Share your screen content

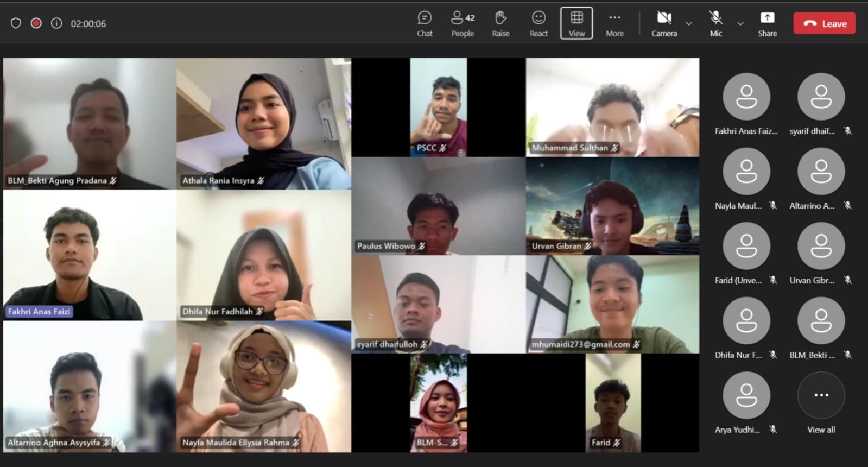[767, 24]
